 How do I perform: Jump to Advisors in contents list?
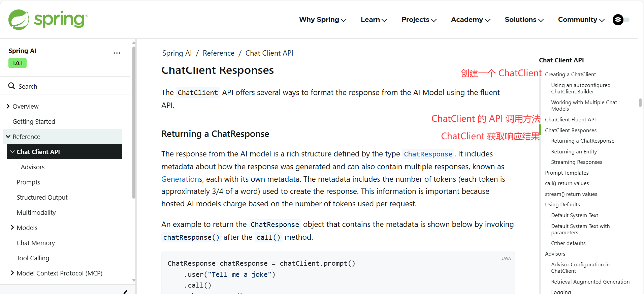click(555, 254)
